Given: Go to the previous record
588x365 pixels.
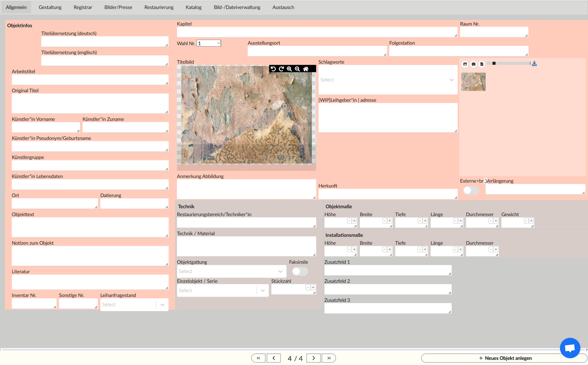Looking at the screenshot, I should [x=274, y=358].
